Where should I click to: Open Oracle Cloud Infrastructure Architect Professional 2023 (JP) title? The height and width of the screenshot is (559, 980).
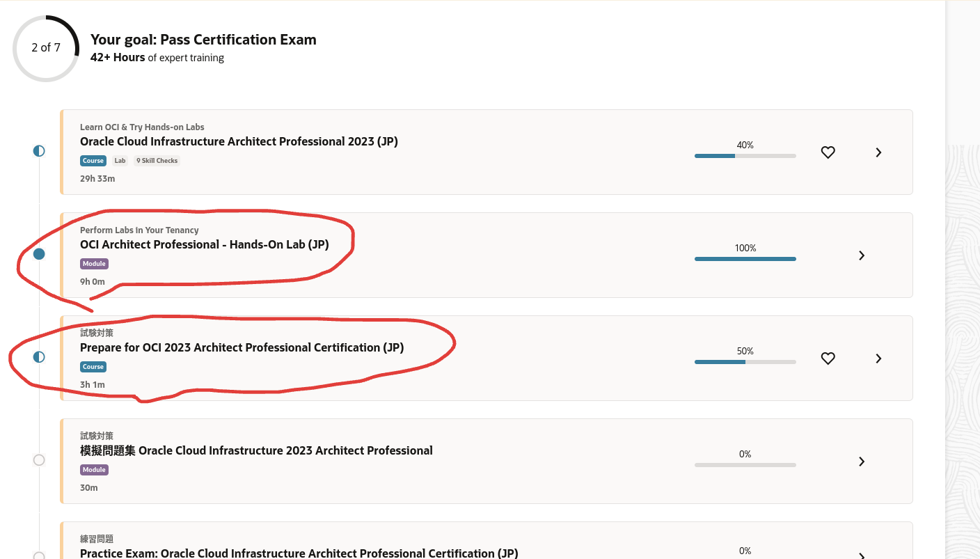[x=239, y=141]
